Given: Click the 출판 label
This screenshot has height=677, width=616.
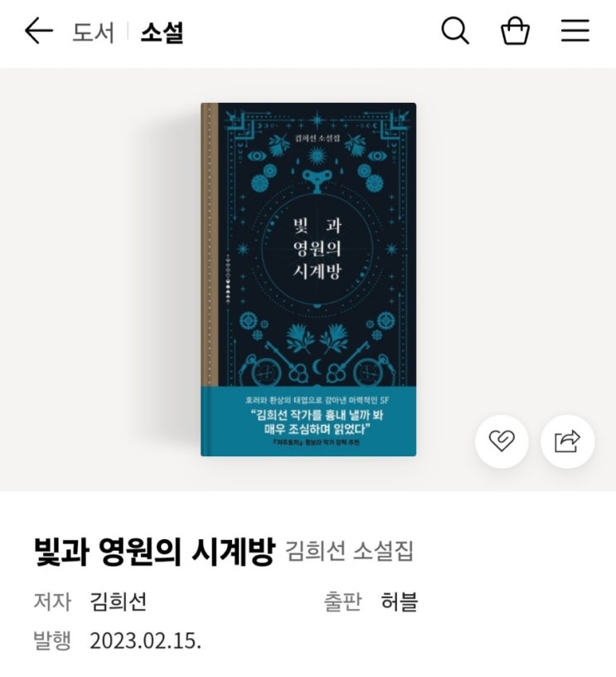Looking at the screenshot, I should click(342, 602).
